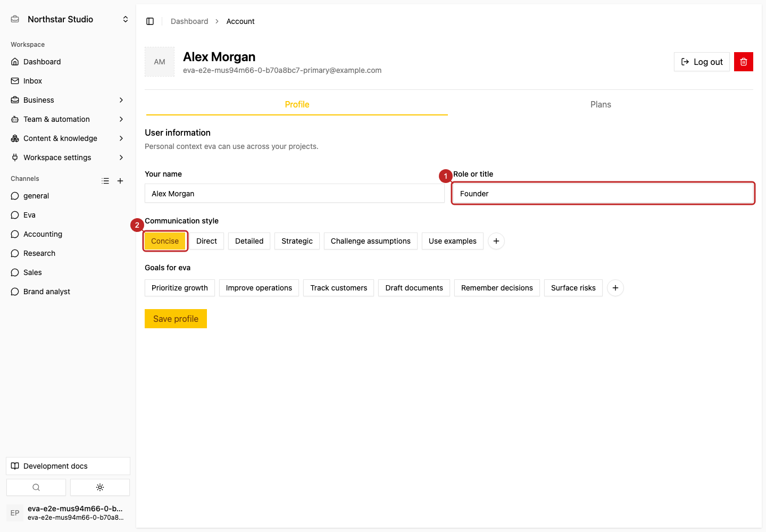Toggle the Prioritize growth goal
Image resolution: width=766 pixels, height=532 pixels.
180,288
